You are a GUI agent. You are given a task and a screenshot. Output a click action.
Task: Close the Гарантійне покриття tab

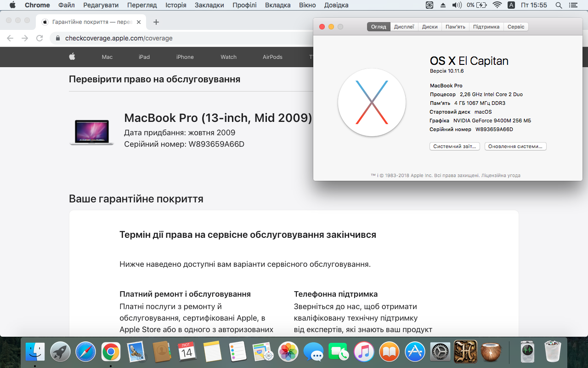click(139, 22)
